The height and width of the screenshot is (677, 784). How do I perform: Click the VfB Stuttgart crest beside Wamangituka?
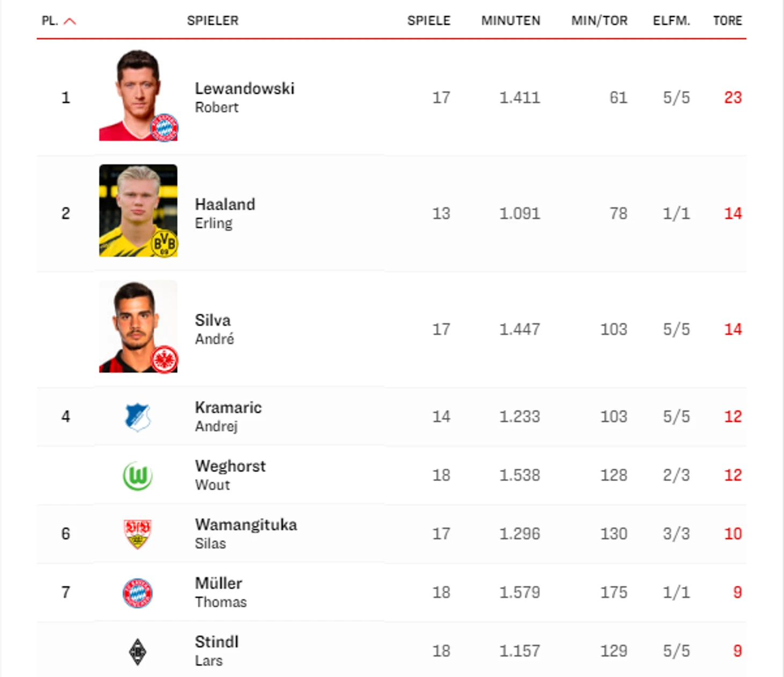click(137, 534)
